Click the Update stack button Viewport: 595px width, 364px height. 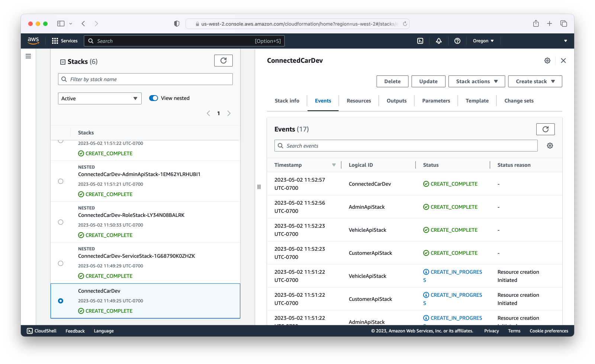(428, 81)
